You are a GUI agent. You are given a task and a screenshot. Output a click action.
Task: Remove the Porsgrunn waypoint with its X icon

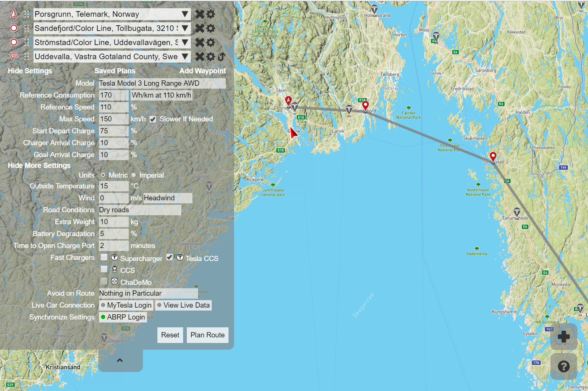[200, 14]
